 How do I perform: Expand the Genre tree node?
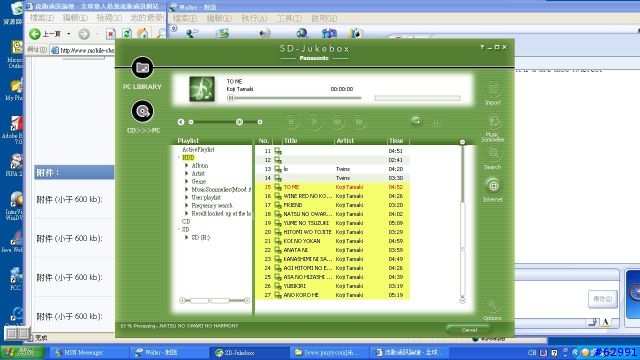pyautogui.click(x=187, y=181)
